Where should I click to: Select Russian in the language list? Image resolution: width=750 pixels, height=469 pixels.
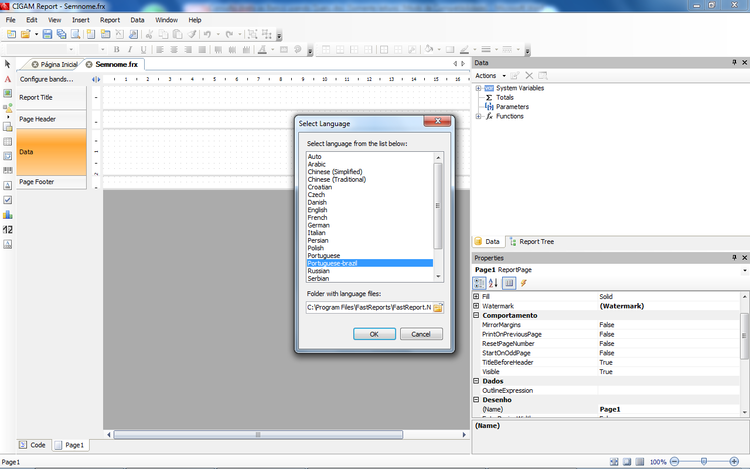coord(370,271)
